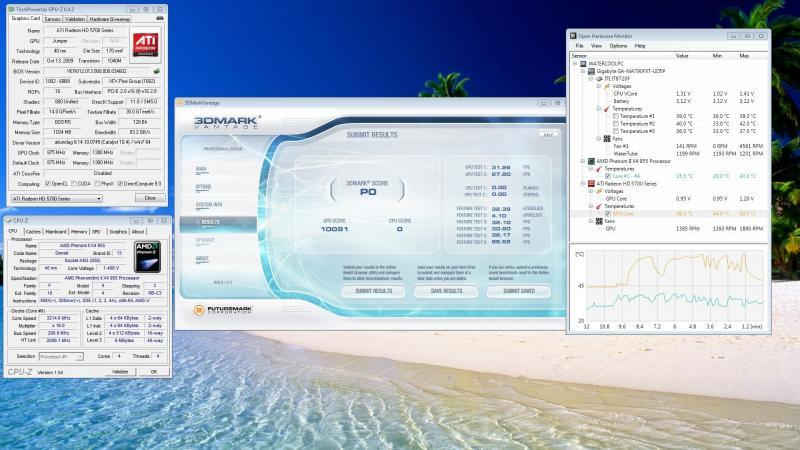Click the GPU name field in GPU-Z

(85, 31)
